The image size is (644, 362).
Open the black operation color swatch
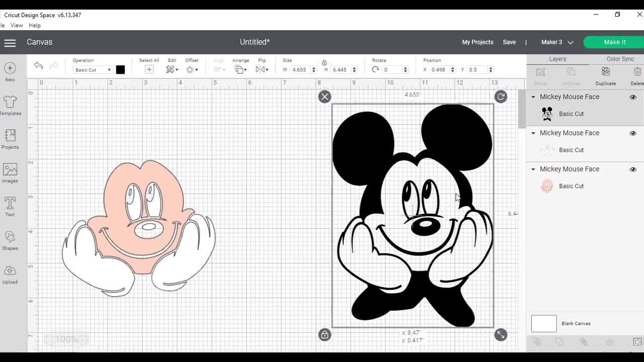pos(120,70)
